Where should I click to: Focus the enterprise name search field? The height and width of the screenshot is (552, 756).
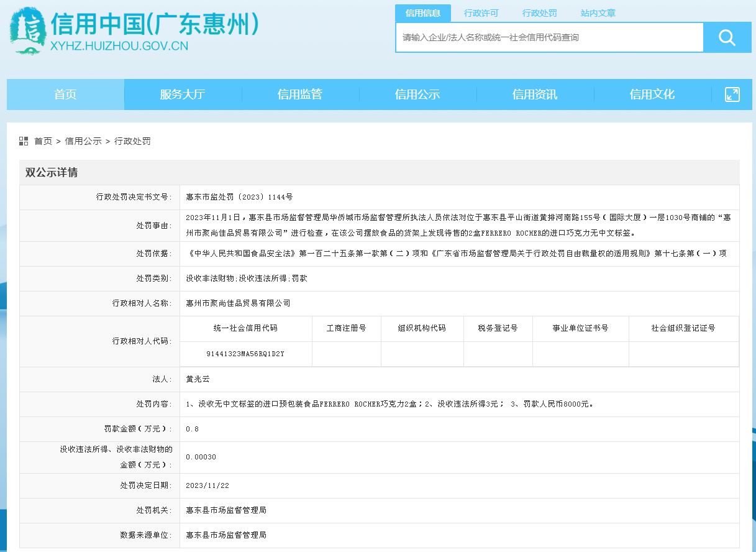pos(550,38)
